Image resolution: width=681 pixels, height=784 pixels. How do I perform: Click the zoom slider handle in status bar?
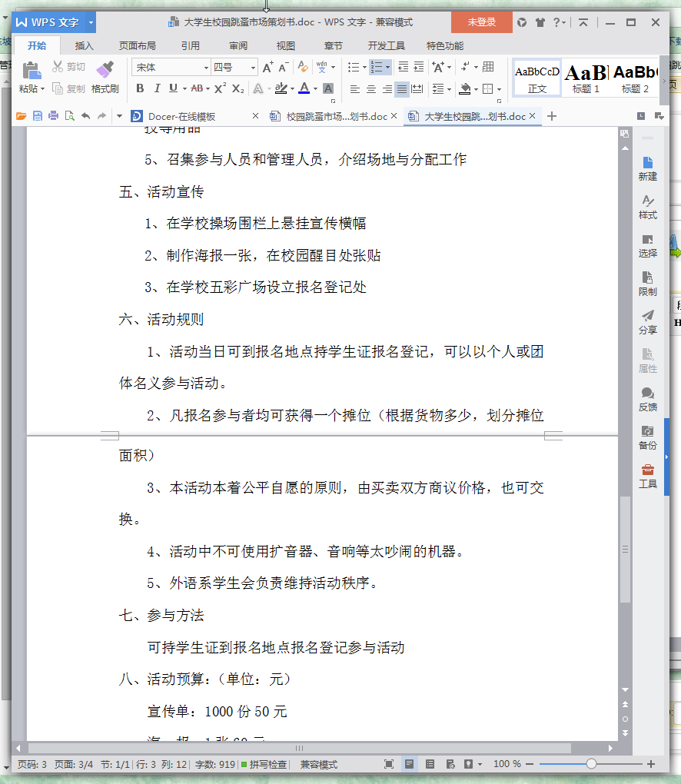pos(591,764)
